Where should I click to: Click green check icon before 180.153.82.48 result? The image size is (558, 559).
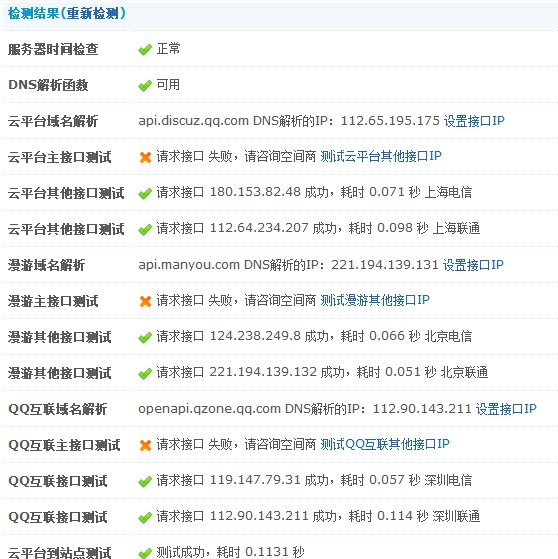click(145, 194)
